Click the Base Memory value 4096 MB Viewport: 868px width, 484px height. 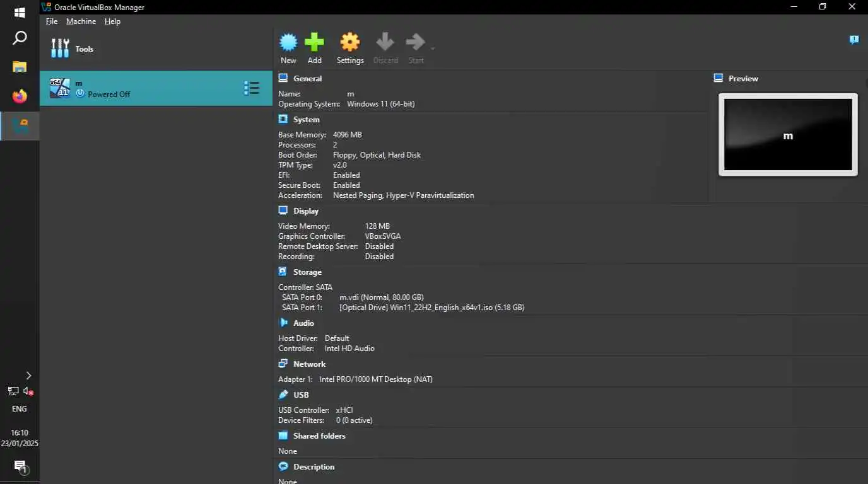coord(347,135)
